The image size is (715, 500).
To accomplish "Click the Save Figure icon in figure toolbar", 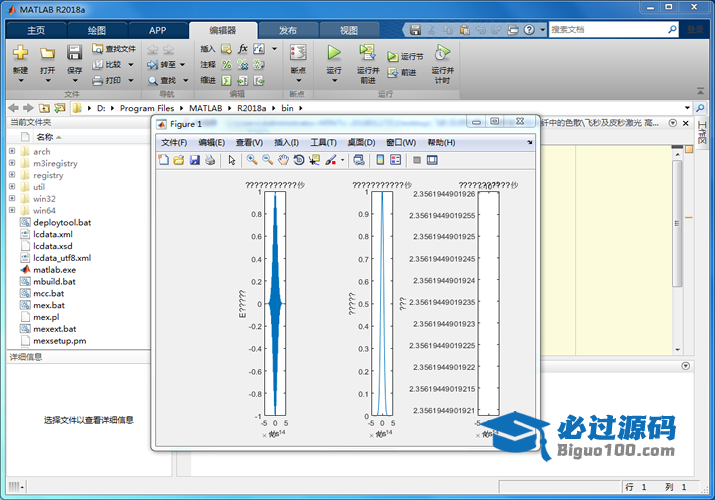I will 195,160.
